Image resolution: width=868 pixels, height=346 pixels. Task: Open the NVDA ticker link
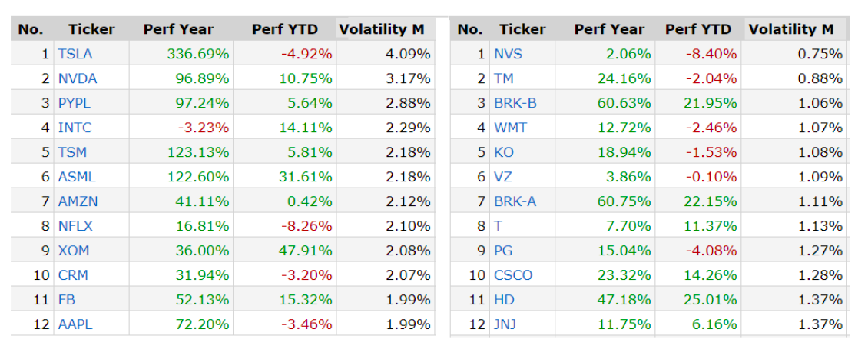coord(78,78)
